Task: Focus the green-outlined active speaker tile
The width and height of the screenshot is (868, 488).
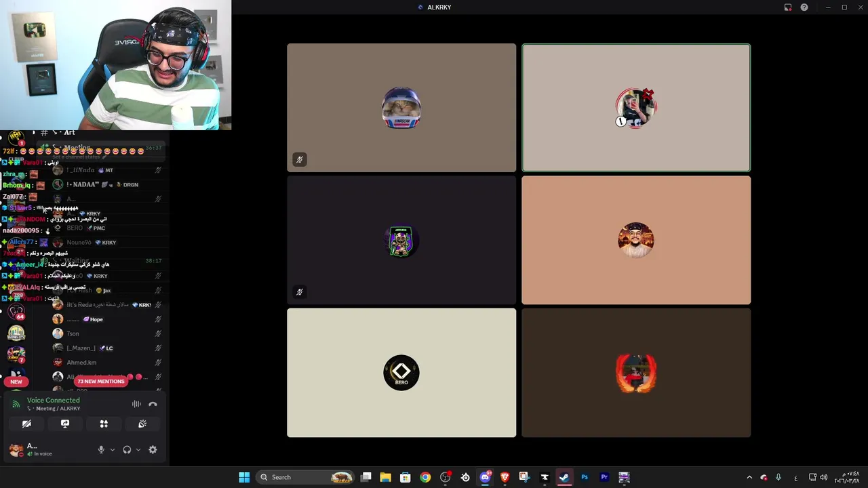Action: click(636, 108)
